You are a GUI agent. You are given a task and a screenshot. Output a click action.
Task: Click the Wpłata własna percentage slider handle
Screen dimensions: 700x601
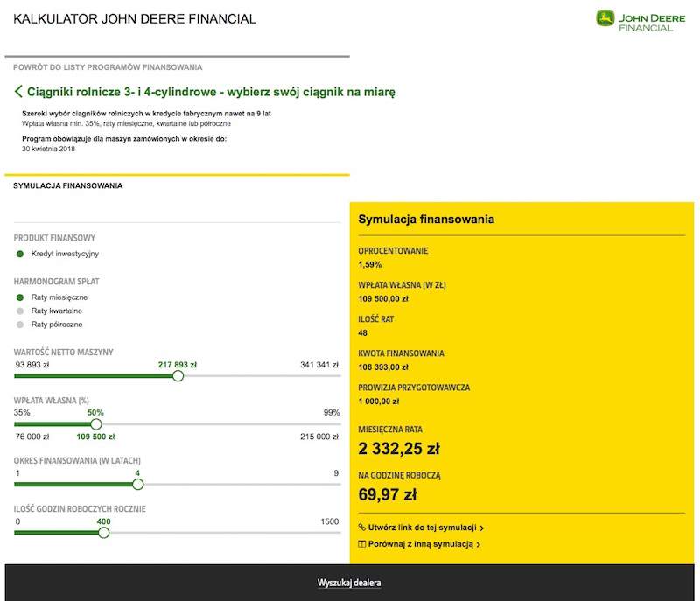(96, 424)
